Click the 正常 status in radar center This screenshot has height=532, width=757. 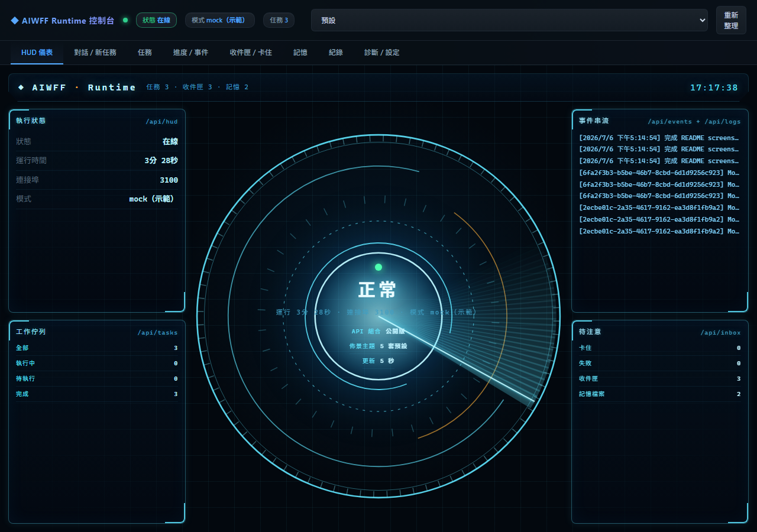click(x=377, y=290)
